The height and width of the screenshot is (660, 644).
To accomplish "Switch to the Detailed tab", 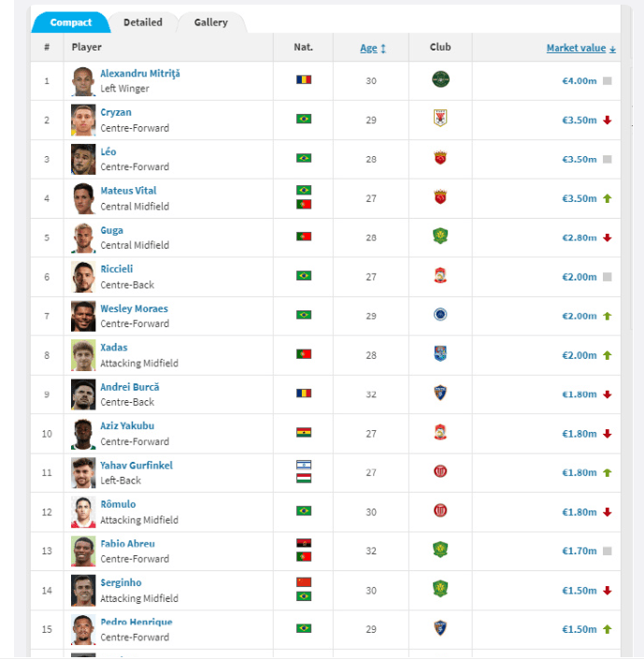I will [x=142, y=22].
